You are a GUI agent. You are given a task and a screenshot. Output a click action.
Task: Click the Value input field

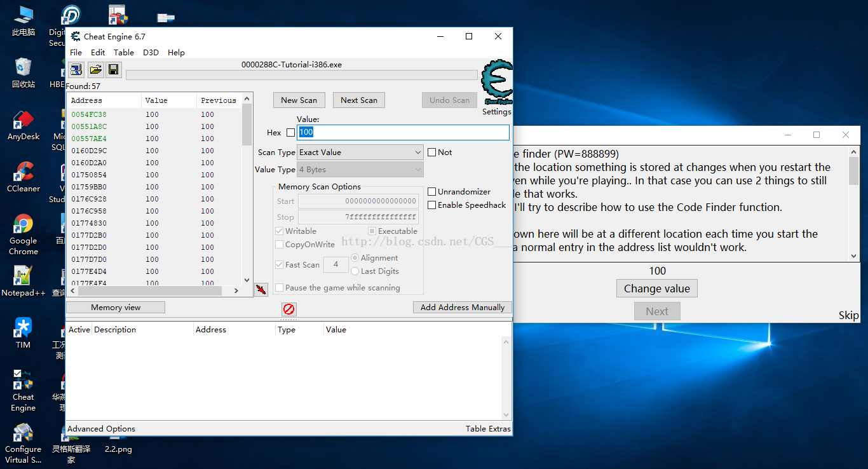point(403,132)
